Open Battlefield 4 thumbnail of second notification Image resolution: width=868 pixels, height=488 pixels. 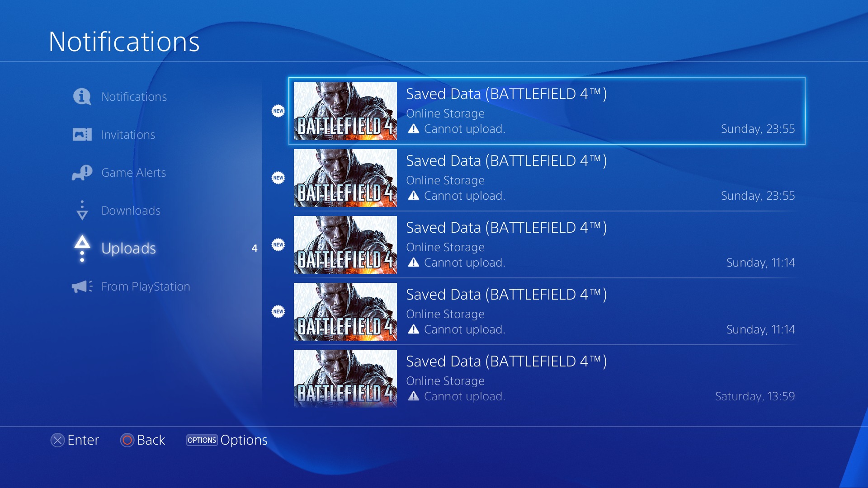(345, 178)
